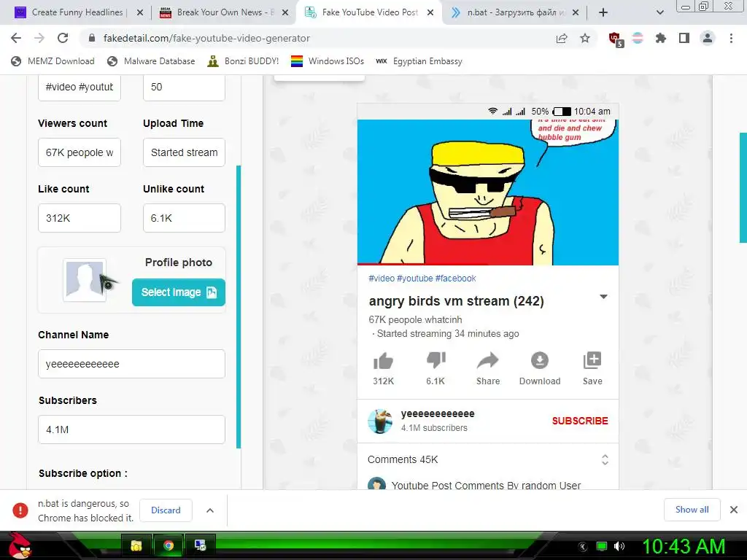The width and height of the screenshot is (747, 560).
Task: Click the address bar URL
Action: click(x=206, y=38)
